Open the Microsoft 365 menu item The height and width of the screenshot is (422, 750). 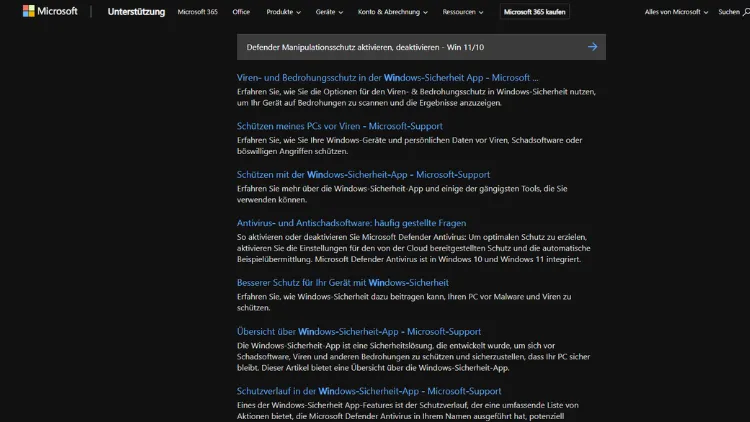pyautogui.click(x=198, y=12)
